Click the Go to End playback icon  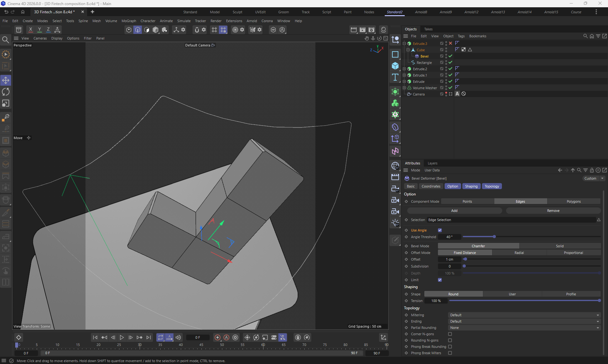149,337
